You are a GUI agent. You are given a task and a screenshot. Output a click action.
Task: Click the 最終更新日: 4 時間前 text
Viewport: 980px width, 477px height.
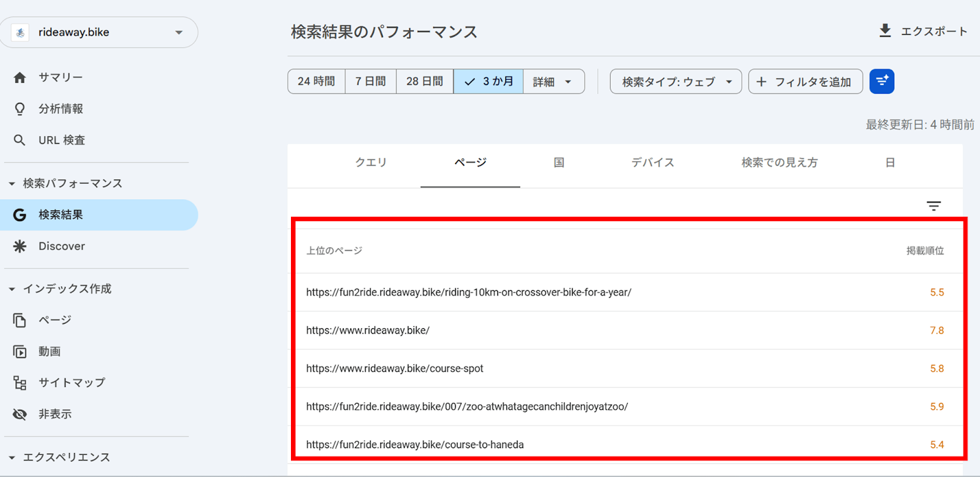pyautogui.click(x=920, y=125)
